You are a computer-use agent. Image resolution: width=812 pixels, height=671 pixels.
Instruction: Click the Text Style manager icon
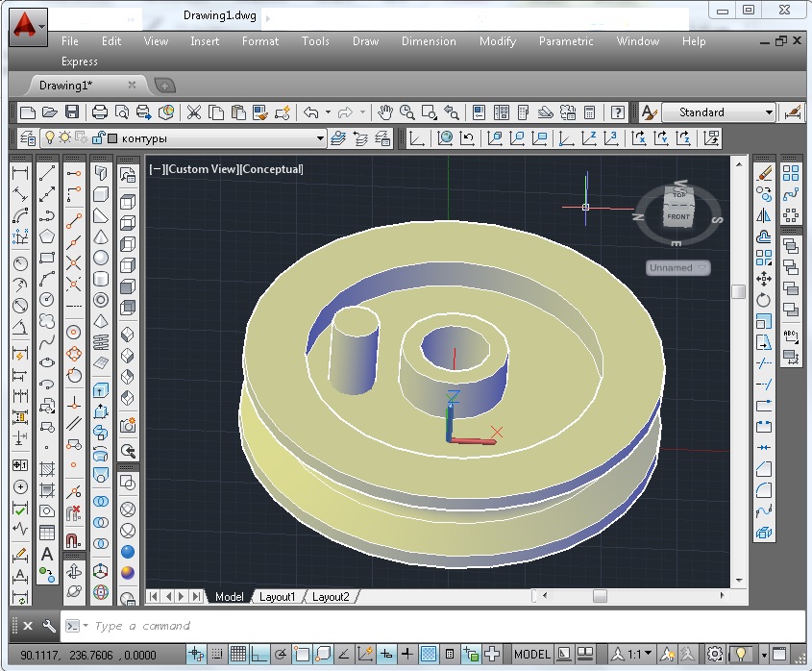pos(649,112)
